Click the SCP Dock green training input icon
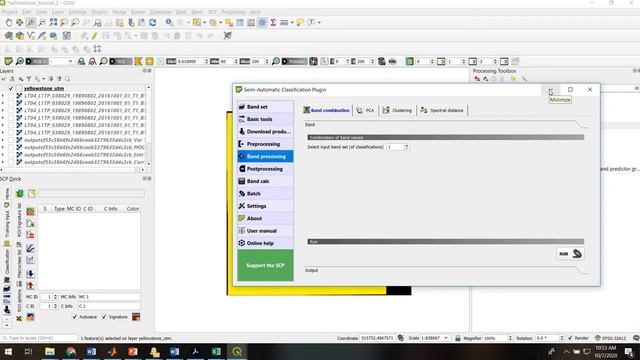Screen dimensions: 640x360 click(x=20, y=193)
